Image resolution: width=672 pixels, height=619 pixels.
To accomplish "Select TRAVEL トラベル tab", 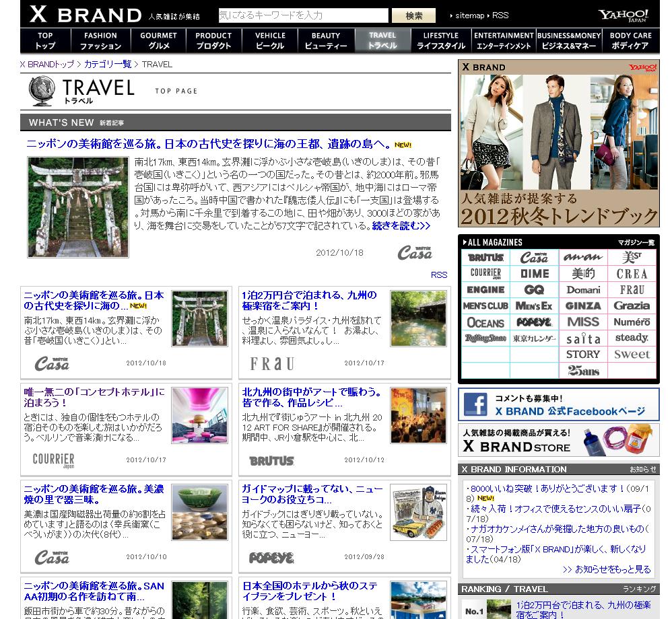I will pyautogui.click(x=382, y=40).
